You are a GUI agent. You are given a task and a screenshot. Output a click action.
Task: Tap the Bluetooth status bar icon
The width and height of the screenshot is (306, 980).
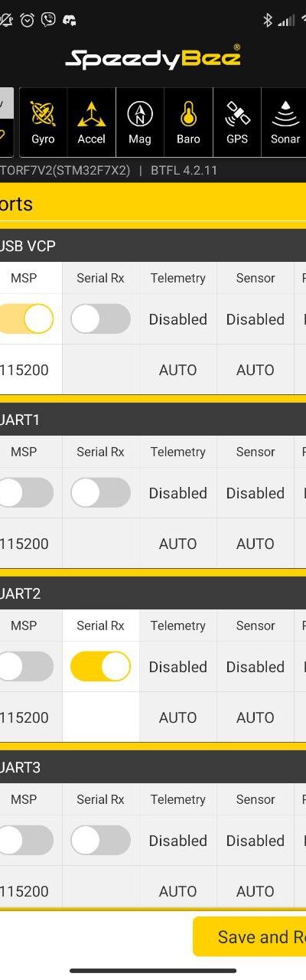(x=268, y=20)
